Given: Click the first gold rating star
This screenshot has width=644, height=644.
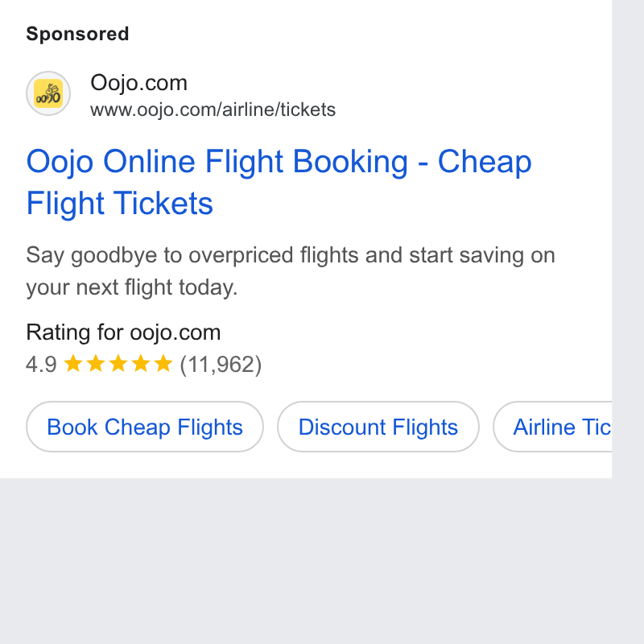Looking at the screenshot, I should [x=73, y=364].
